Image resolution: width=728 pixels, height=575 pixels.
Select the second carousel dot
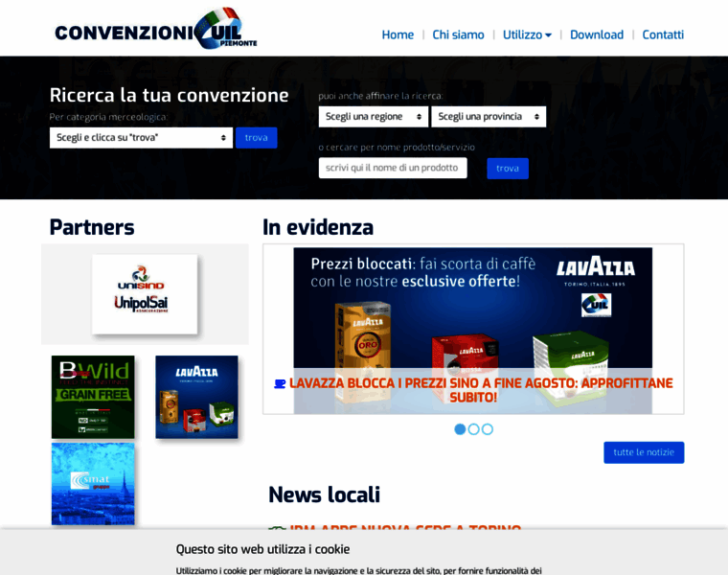[x=473, y=429]
